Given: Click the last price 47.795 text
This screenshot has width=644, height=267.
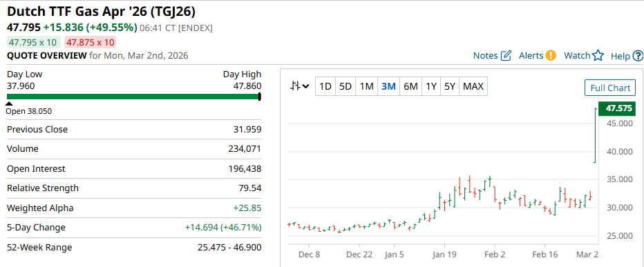Looking at the screenshot, I should point(23,28).
